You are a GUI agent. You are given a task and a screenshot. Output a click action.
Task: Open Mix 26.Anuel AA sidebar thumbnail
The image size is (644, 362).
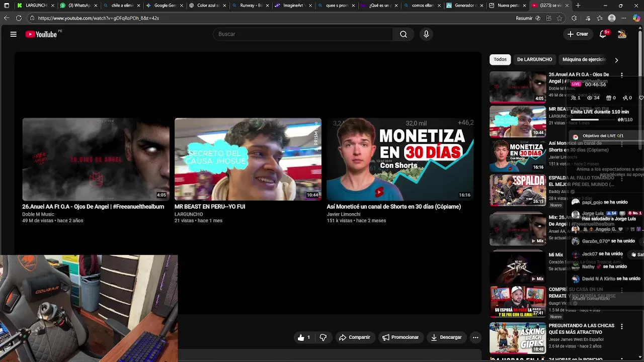(x=518, y=229)
